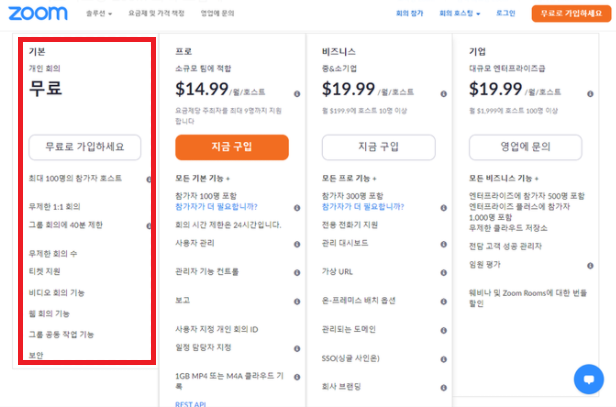The image size is (616, 407).
Task: Click the 무료 price text
Action: tap(46, 88)
